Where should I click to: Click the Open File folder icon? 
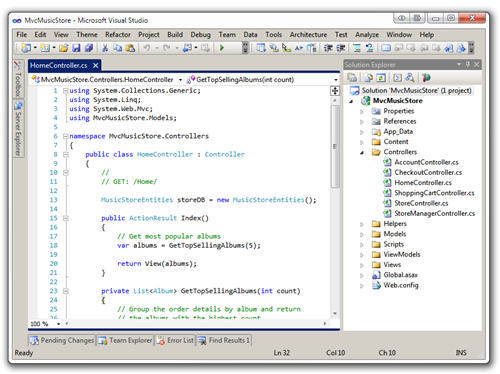(x=64, y=48)
